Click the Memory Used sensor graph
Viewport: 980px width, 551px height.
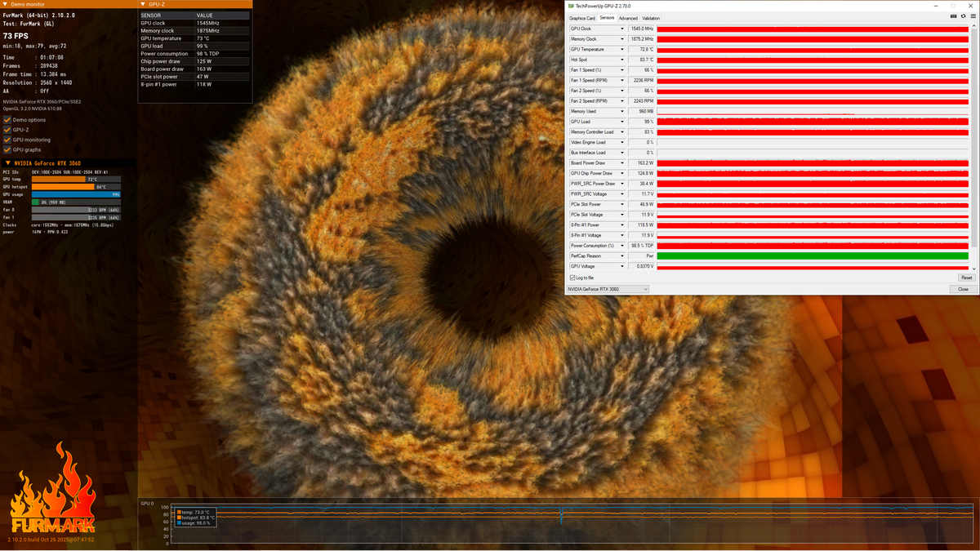pyautogui.click(x=813, y=111)
